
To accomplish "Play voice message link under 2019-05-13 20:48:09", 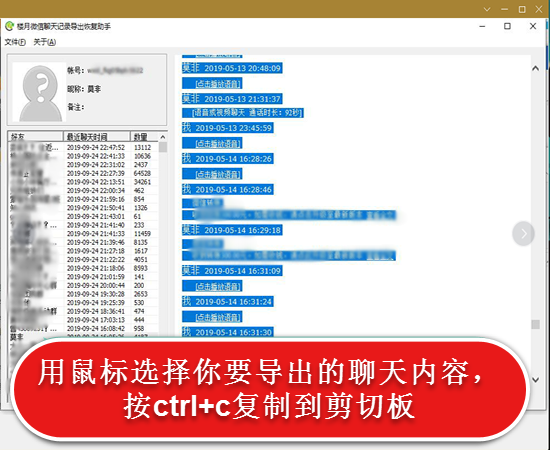I will tap(218, 84).
